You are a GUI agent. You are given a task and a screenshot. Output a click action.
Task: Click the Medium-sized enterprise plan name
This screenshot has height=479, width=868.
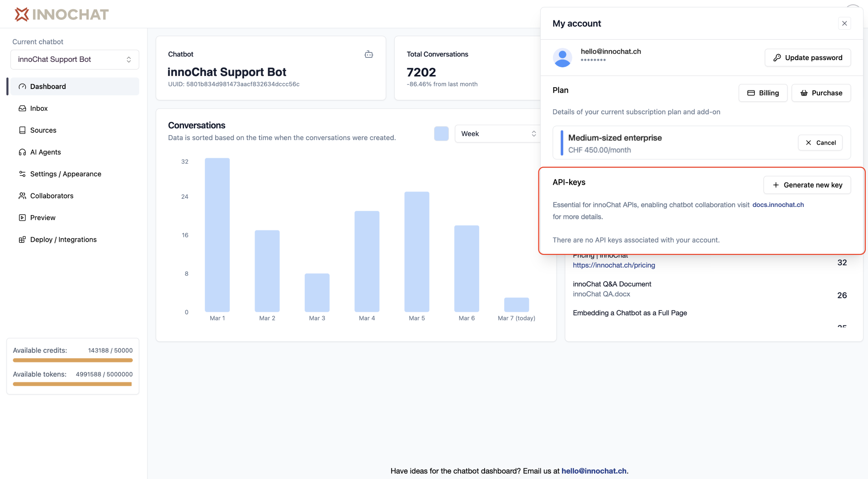coord(615,138)
